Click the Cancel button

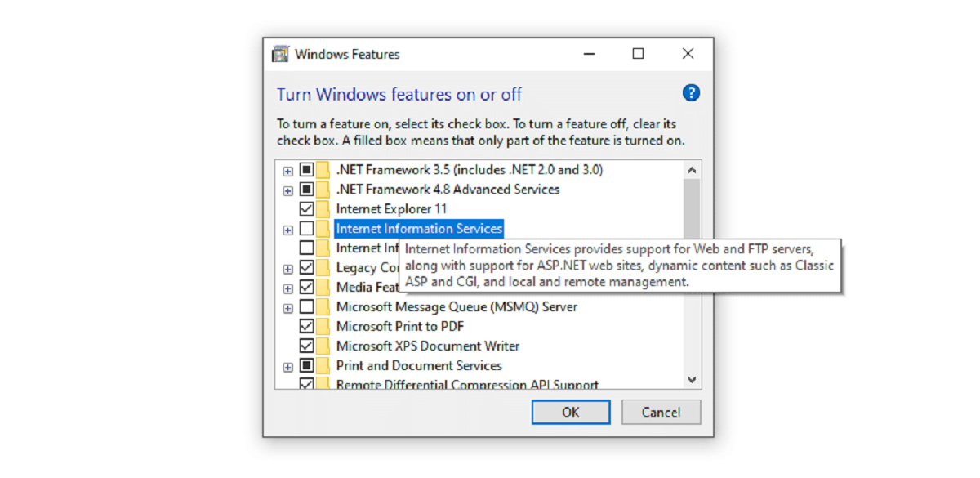coord(661,412)
